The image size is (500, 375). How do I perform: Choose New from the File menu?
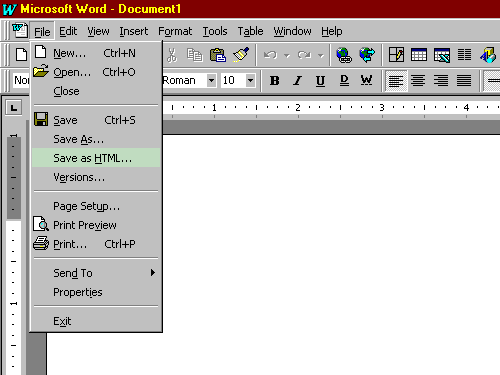coord(96,53)
